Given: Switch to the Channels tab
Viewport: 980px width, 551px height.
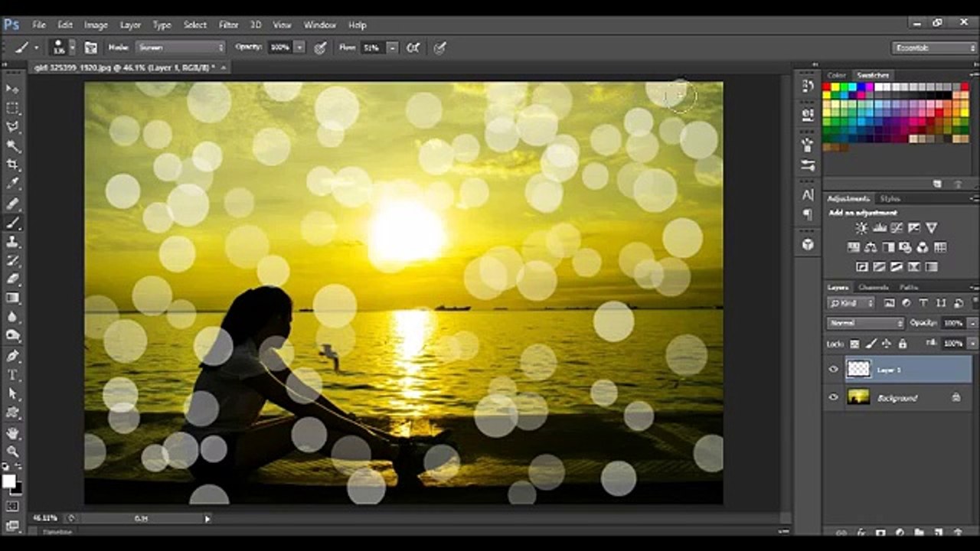Looking at the screenshot, I should point(873,287).
